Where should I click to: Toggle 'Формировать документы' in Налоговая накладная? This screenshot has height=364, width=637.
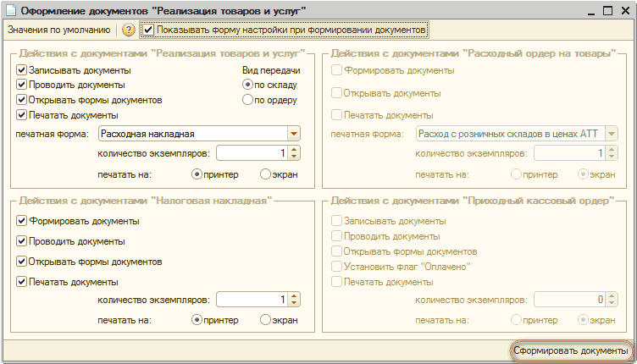pos(21,221)
